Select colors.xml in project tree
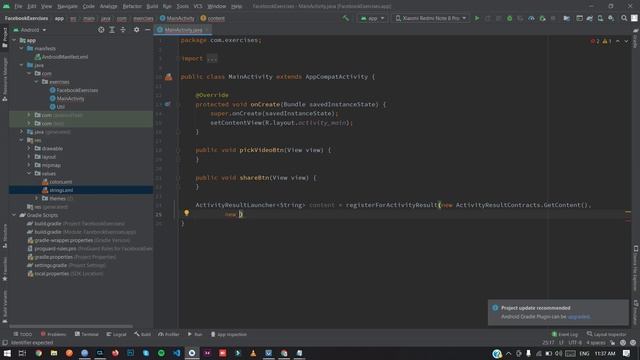The image size is (640, 360). click(57, 182)
